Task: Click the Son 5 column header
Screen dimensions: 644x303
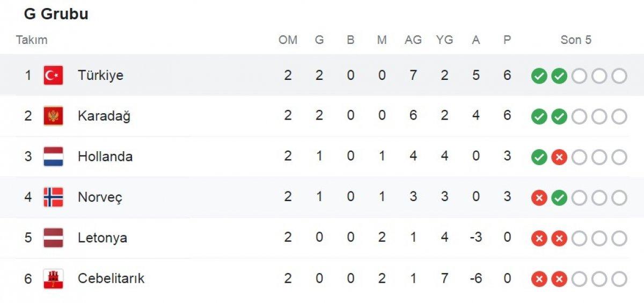Action: click(576, 40)
